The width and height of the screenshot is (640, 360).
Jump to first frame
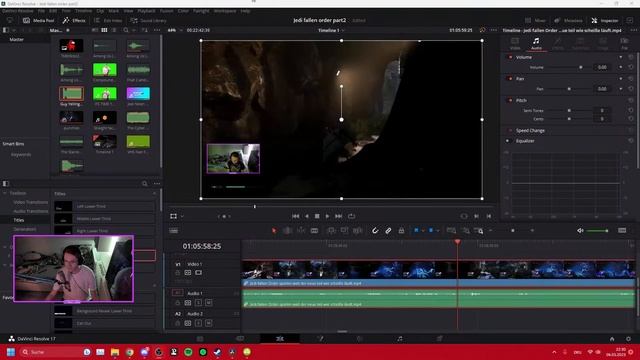point(296,216)
